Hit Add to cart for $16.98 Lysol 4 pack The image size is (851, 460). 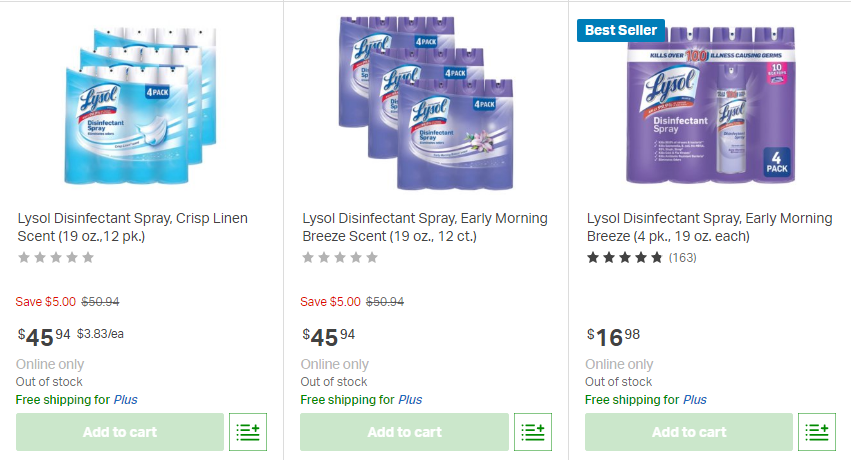click(689, 432)
